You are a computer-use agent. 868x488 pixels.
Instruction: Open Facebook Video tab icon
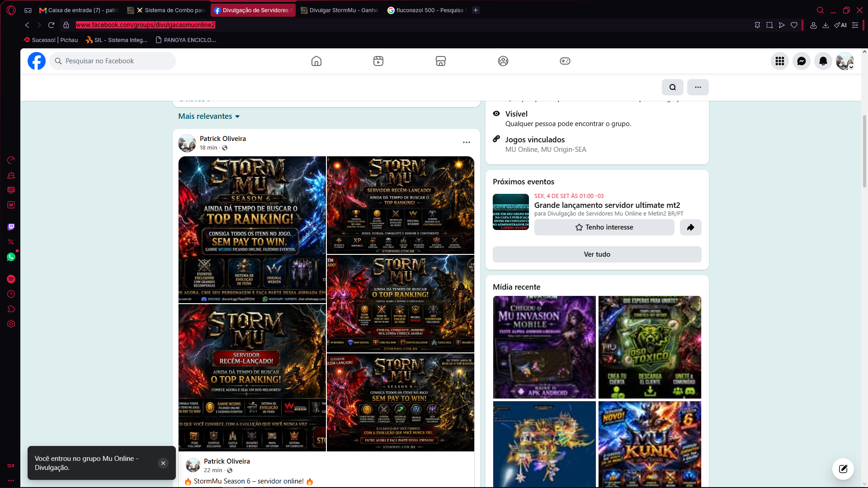pyautogui.click(x=378, y=61)
